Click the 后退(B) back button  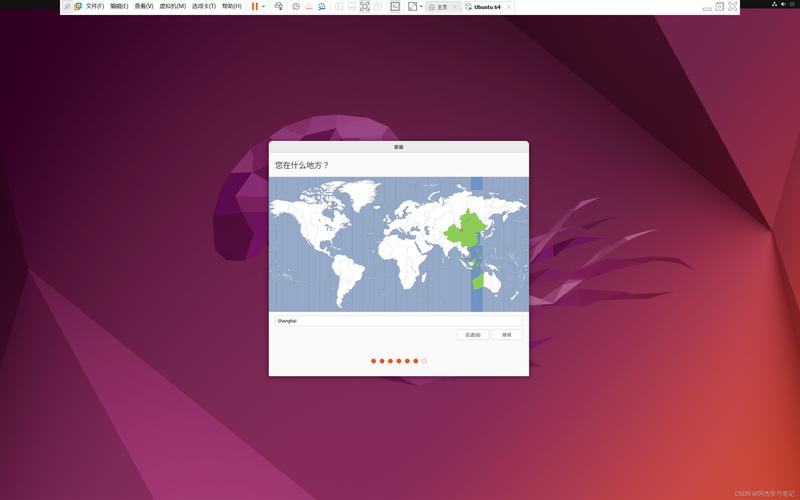[472, 335]
